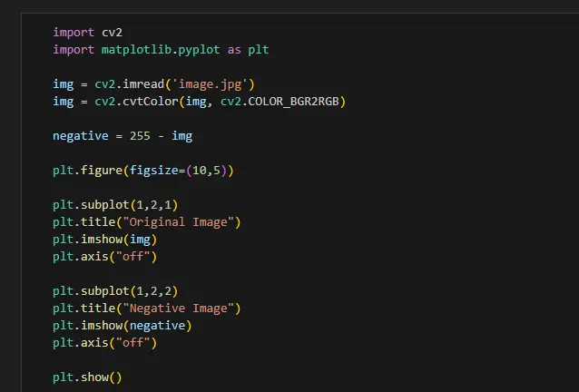Image resolution: width=579 pixels, height=392 pixels.
Task: Click the first 'plt.axis("off")' line
Action: (x=105, y=257)
